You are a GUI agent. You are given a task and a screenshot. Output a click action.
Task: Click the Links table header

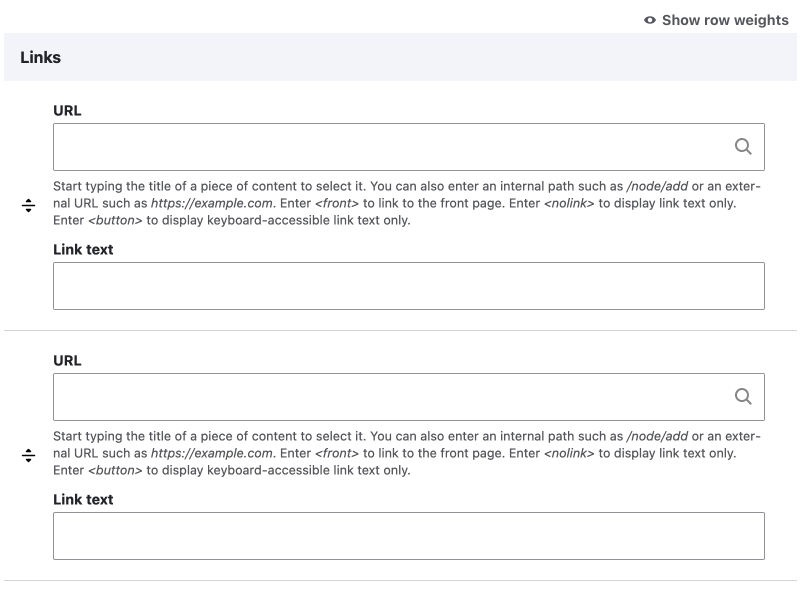[x=400, y=57]
